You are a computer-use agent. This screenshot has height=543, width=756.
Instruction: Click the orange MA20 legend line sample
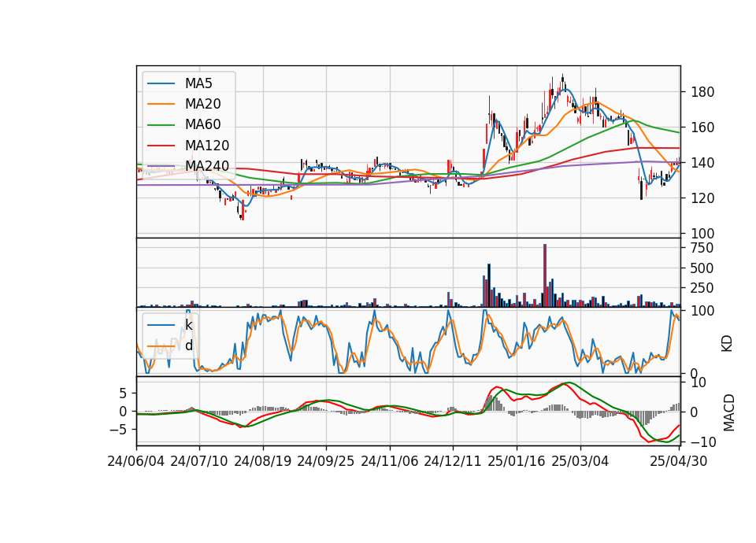pyautogui.click(x=161, y=104)
